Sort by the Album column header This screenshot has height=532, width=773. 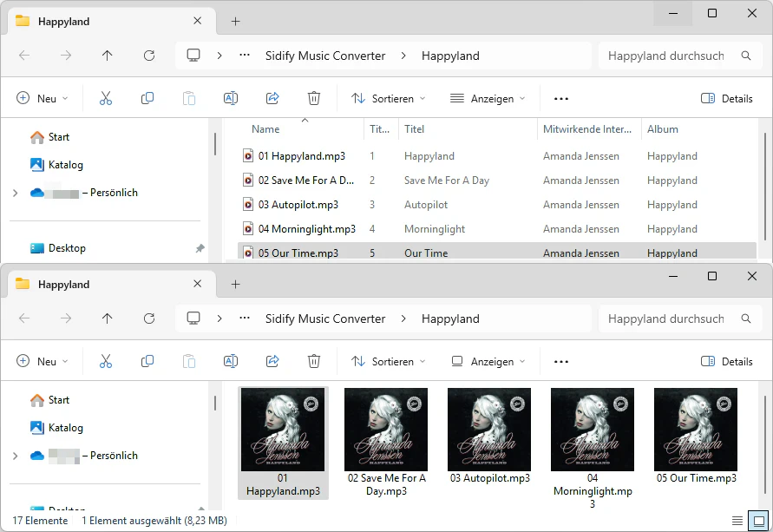click(x=663, y=128)
